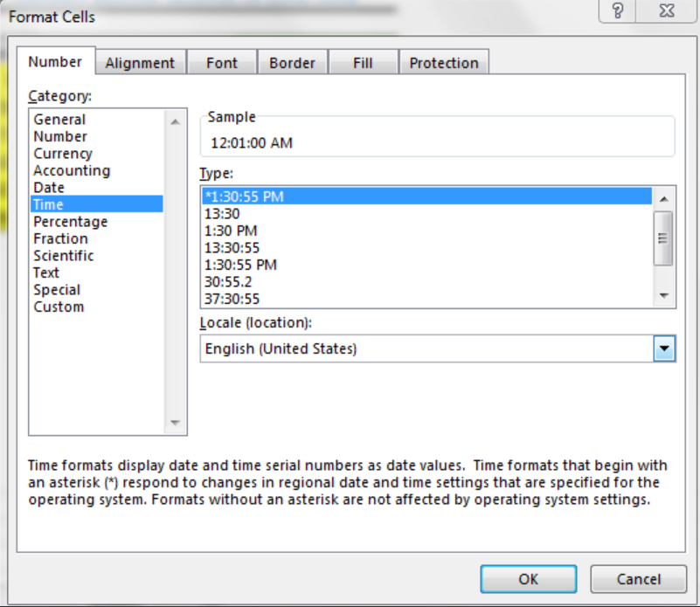Switch to the Alignment tab
This screenshot has height=607, width=700.
pyautogui.click(x=141, y=61)
